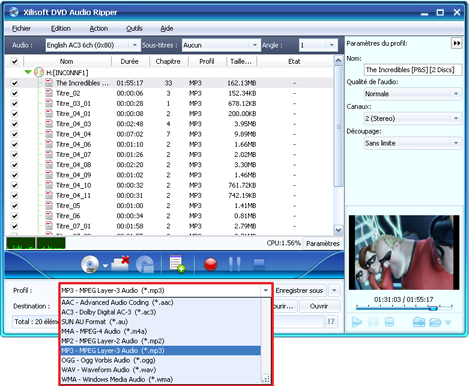This screenshot has width=469, height=386.
Task: Pause the preview player
Action: pos(373,322)
